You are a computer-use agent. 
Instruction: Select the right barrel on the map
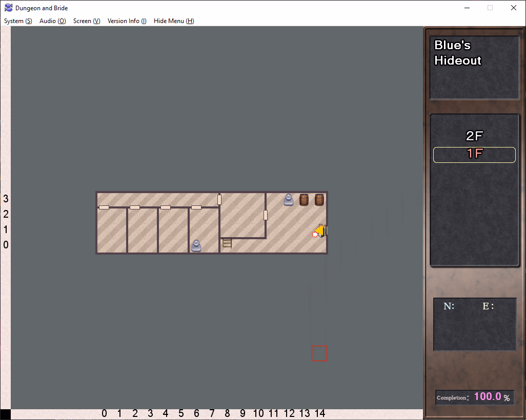point(319,200)
